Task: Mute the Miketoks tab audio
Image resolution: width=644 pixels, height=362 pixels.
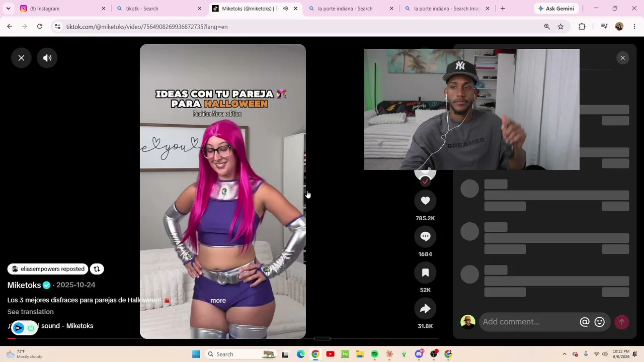Action: coord(286,9)
